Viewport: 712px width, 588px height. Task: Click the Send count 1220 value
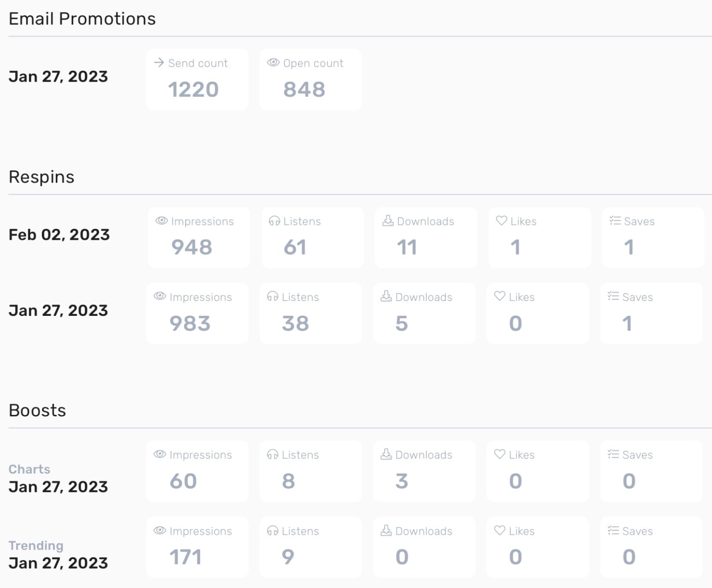(193, 89)
